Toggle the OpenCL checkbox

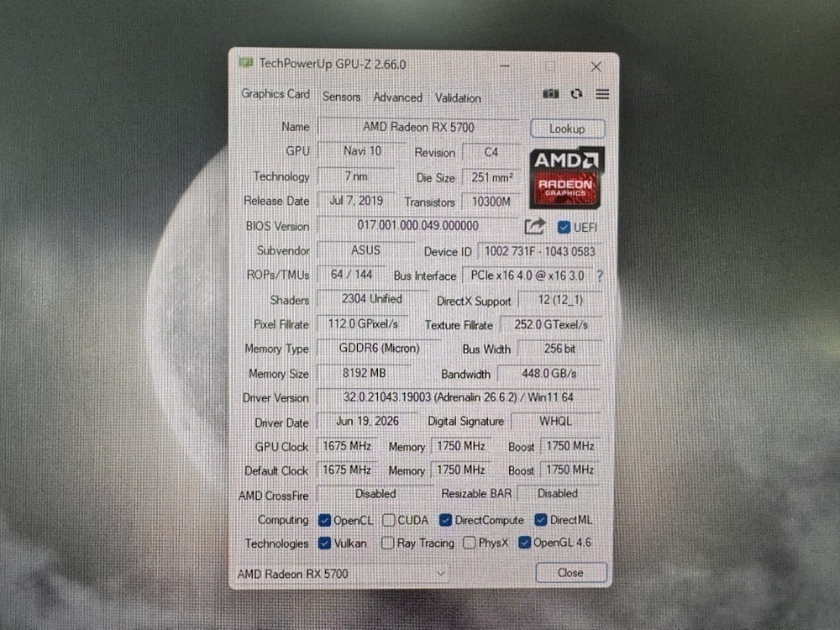(x=324, y=520)
